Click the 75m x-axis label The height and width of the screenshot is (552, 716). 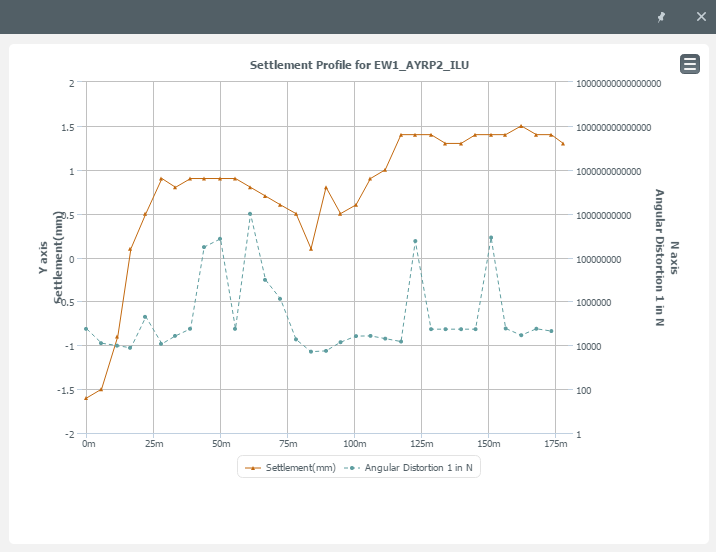point(288,444)
